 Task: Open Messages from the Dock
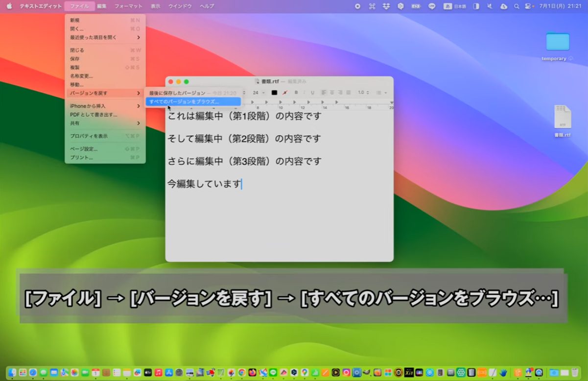[44, 373]
